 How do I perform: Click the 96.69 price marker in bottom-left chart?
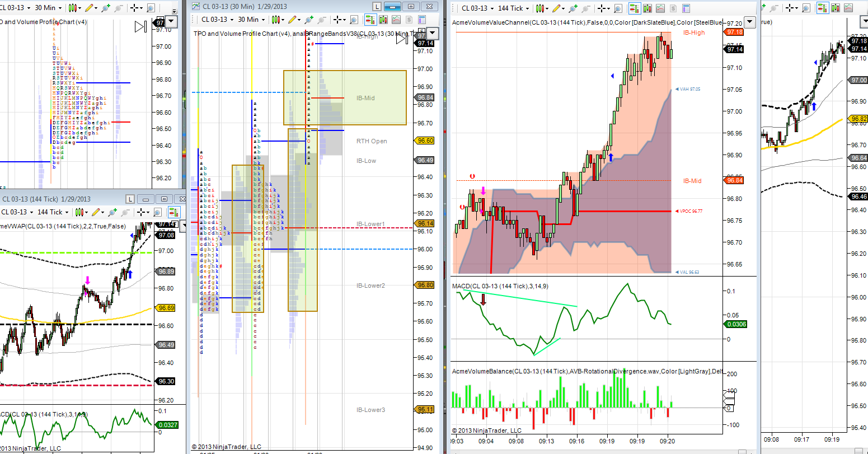166,308
